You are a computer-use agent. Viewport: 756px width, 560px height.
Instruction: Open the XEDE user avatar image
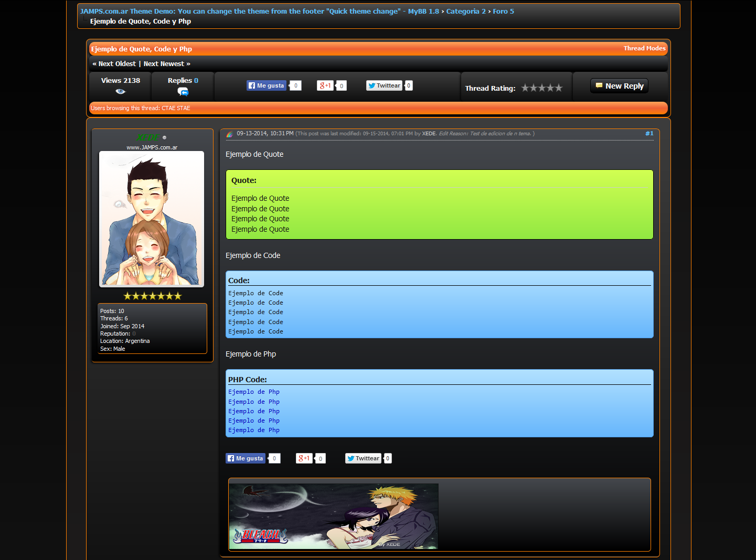pos(152,219)
